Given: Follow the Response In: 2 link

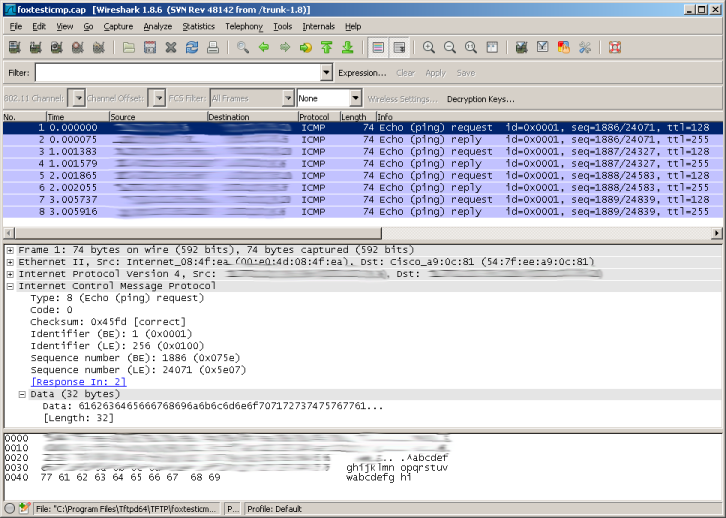Looking at the screenshot, I should [78, 382].
